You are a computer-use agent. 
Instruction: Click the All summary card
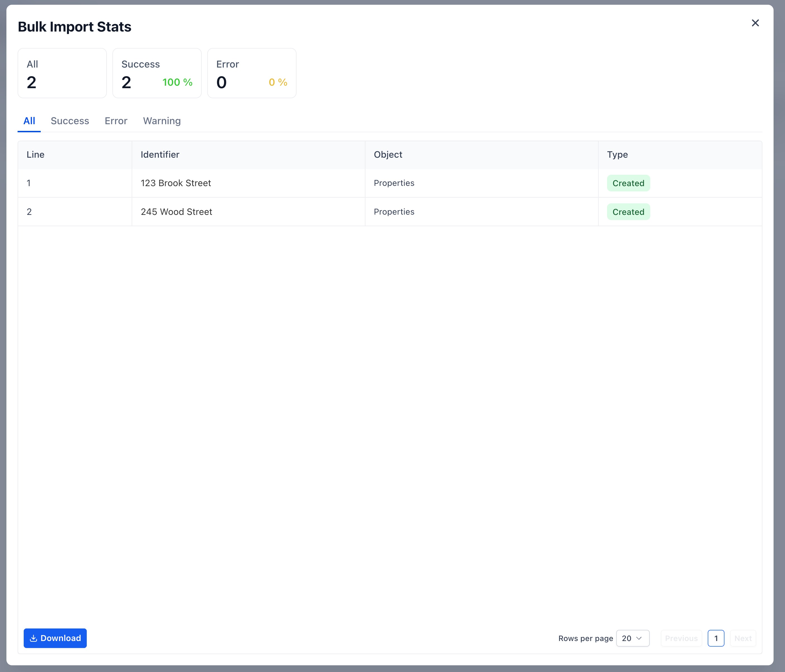62,73
